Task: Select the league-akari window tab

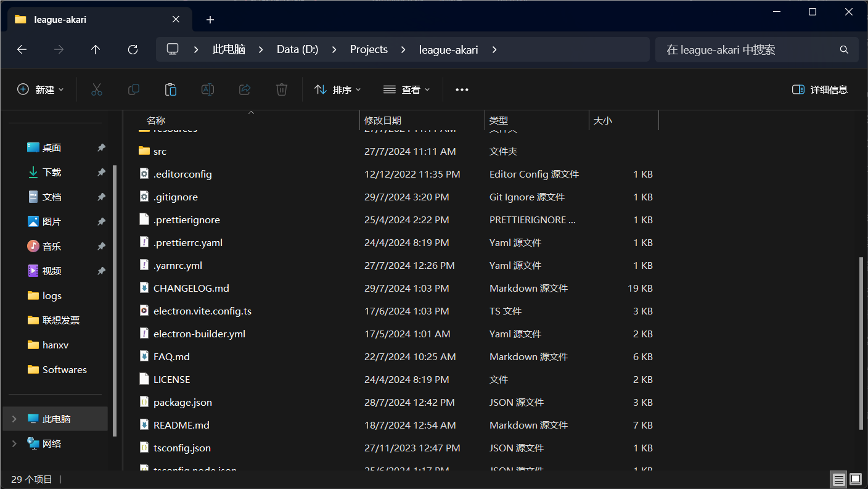Action: click(x=99, y=20)
